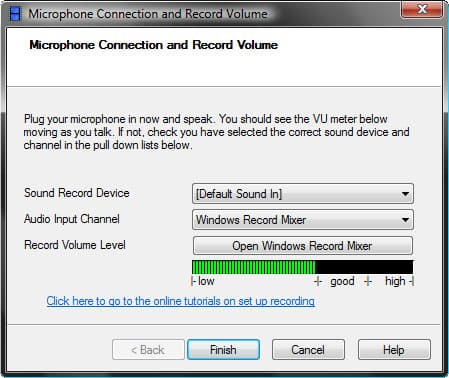Click the app icon in the title bar

point(15,14)
